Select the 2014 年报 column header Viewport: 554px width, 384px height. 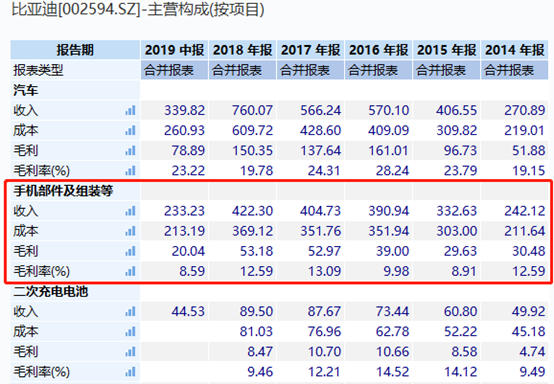(x=515, y=50)
